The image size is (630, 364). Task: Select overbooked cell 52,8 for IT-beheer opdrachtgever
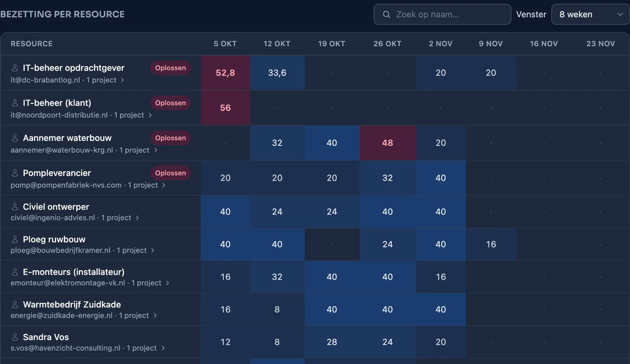coord(225,73)
